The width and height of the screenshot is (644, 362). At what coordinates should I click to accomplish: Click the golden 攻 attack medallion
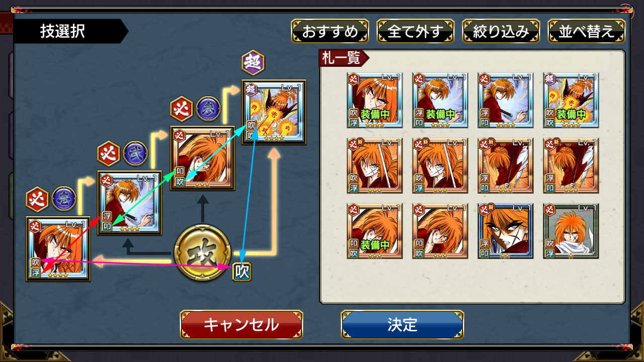(x=202, y=253)
